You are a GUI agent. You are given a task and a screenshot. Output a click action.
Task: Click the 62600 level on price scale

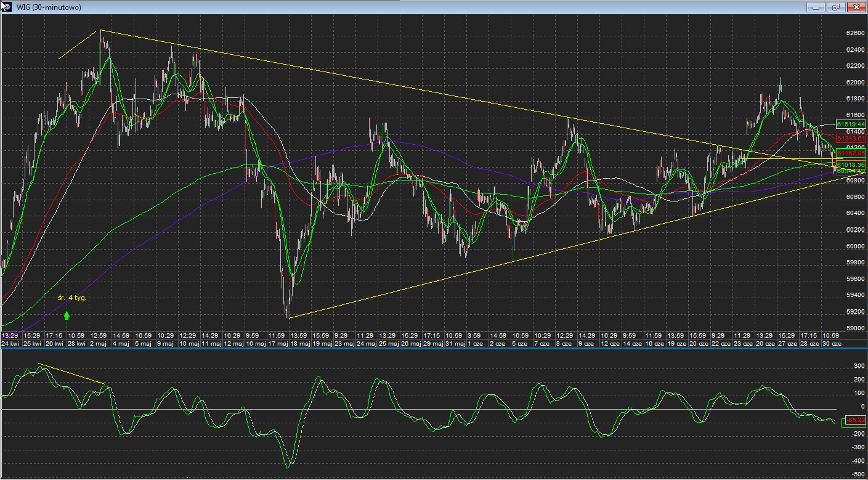coord(854,33)
